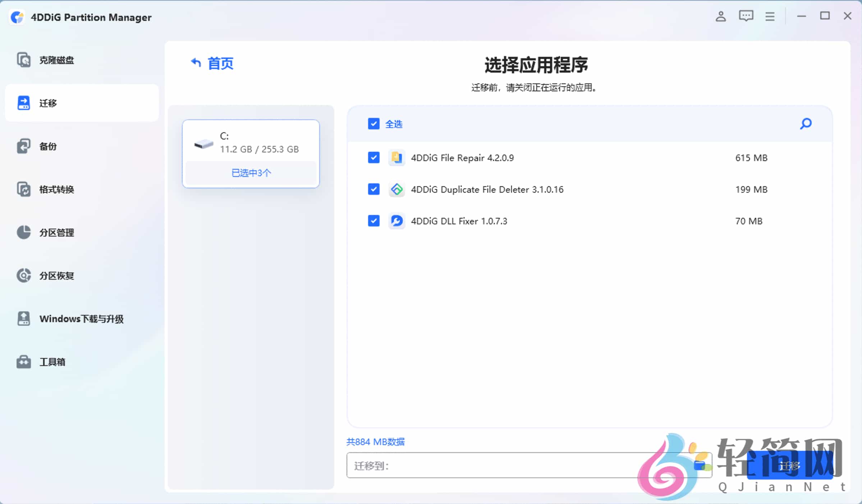
Task: Uncheck 4DDiG File Repair 4.2.0.9
Action: coord(374,157)
